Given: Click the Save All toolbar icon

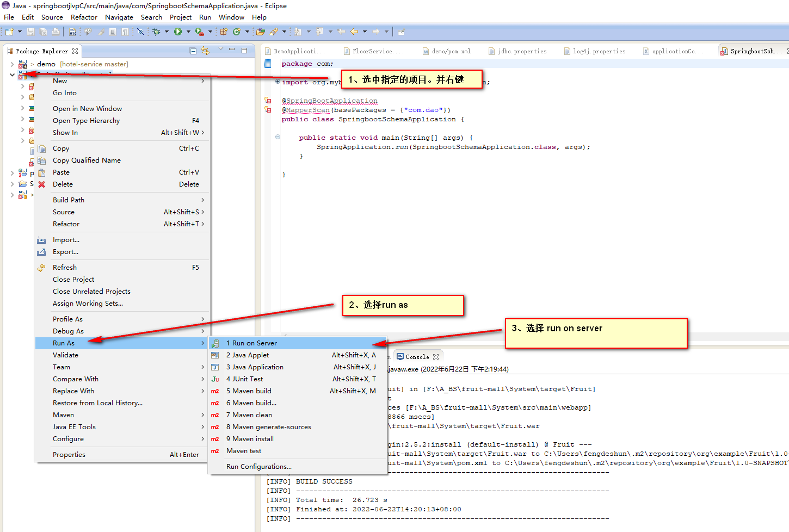Looking at the screenshot, I should [x=43, y=32].
